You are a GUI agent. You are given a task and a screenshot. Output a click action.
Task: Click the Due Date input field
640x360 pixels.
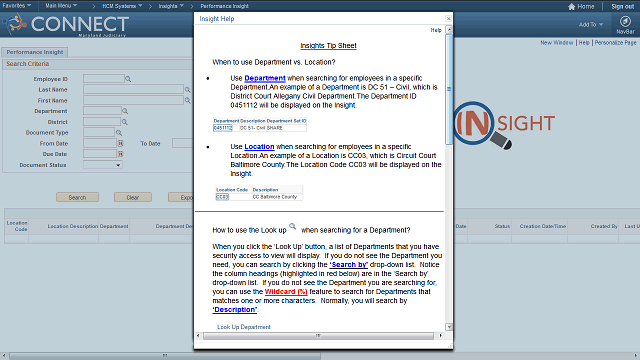point(100,154)
